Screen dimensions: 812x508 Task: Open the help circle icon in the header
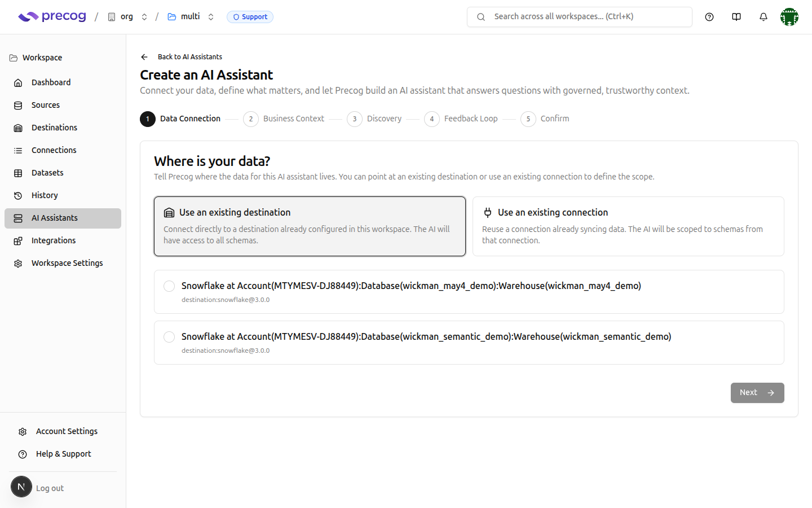coord(709,17)
